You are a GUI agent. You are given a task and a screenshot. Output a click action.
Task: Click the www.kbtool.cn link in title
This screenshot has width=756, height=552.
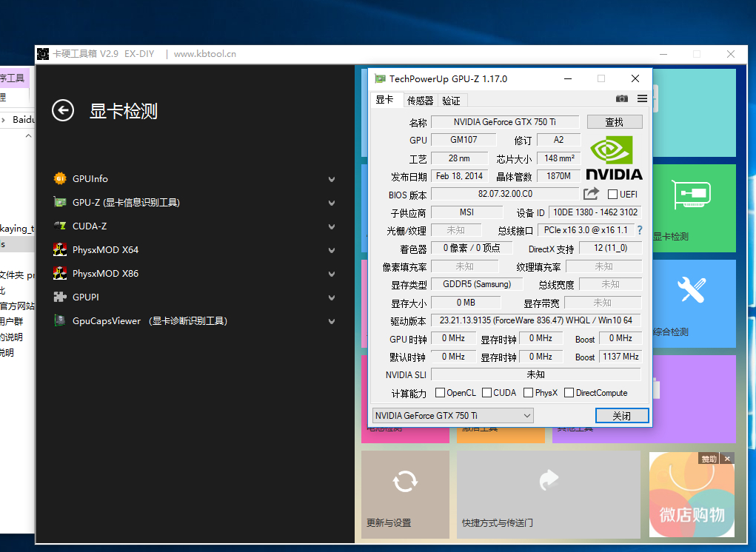[x=205, y=54]
